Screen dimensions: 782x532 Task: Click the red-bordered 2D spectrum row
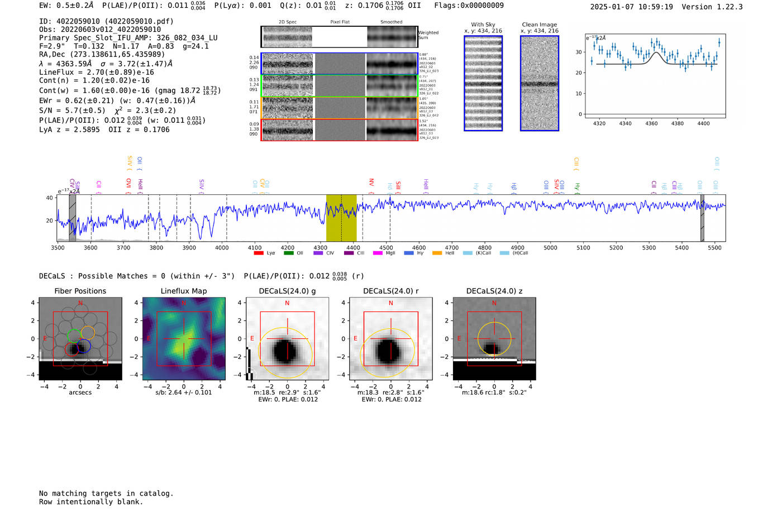click(340, 130)
